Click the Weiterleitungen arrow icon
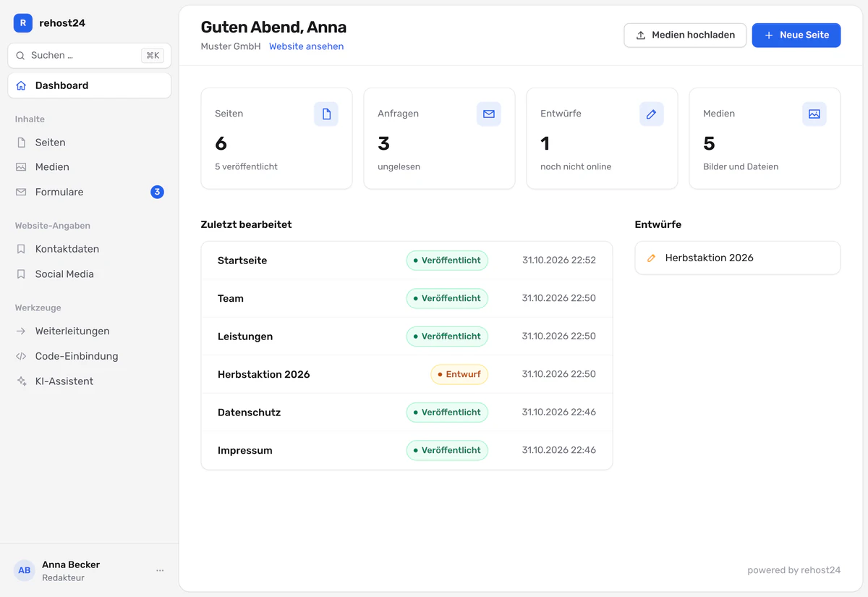Screen dimensions: 868x597 coord(21,331)
